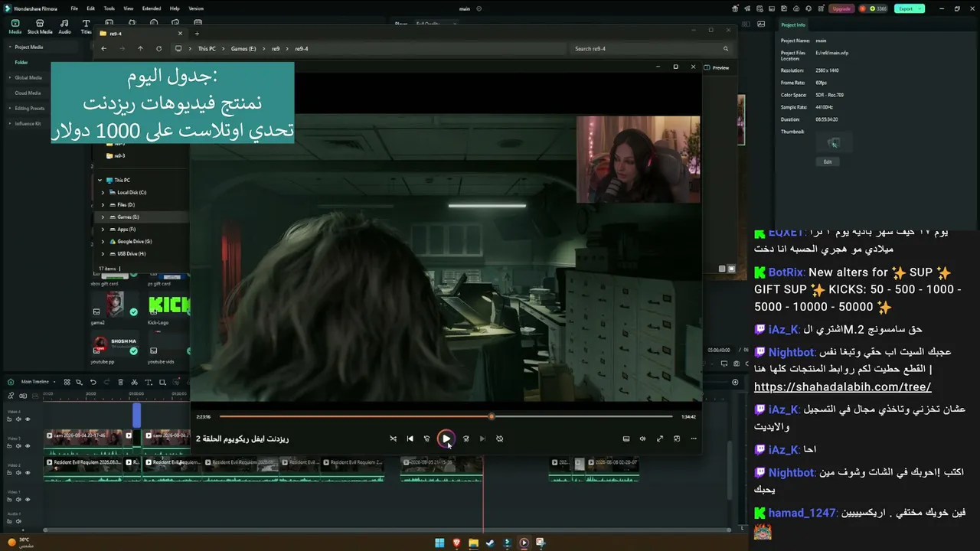Click the Upgrade button
The height and width of the screenshot is (551, 980).
pos(841,8)
